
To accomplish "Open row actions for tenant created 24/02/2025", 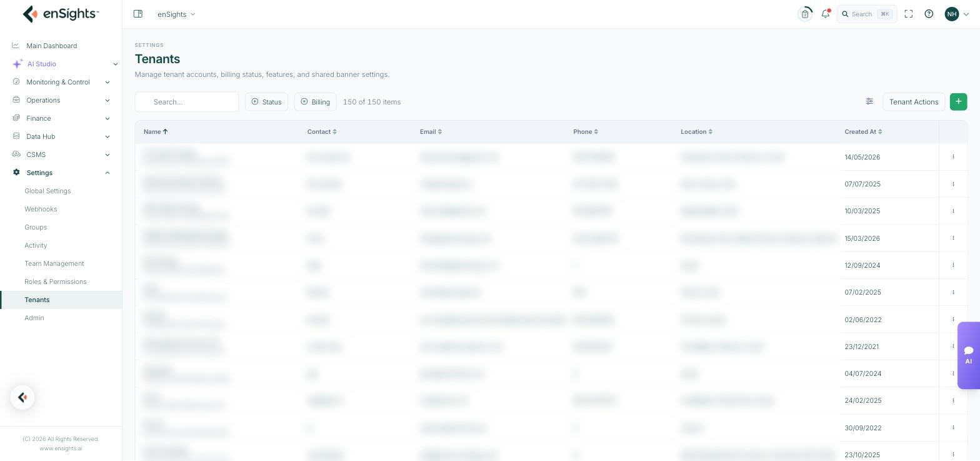I will (953, 400).
